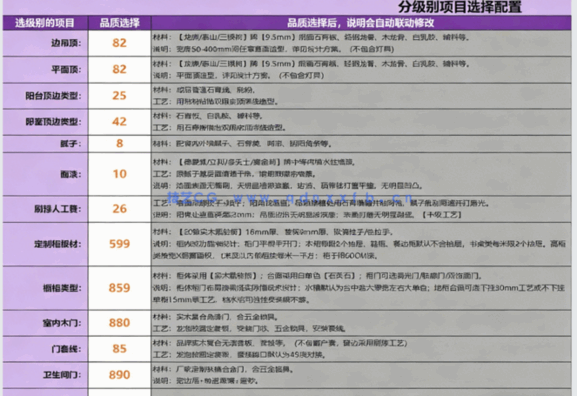Click quality value 26 for 刷排人工费

pyautogui.click(x=120, y=209)
